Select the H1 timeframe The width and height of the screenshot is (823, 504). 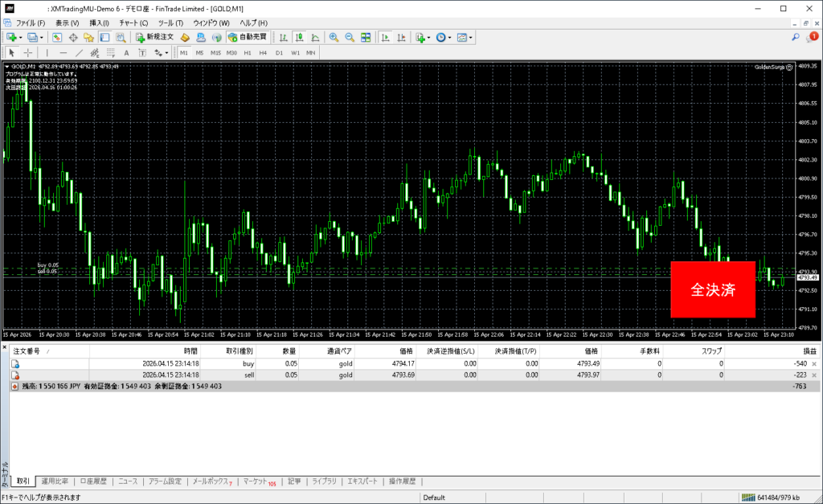(248, 53)
